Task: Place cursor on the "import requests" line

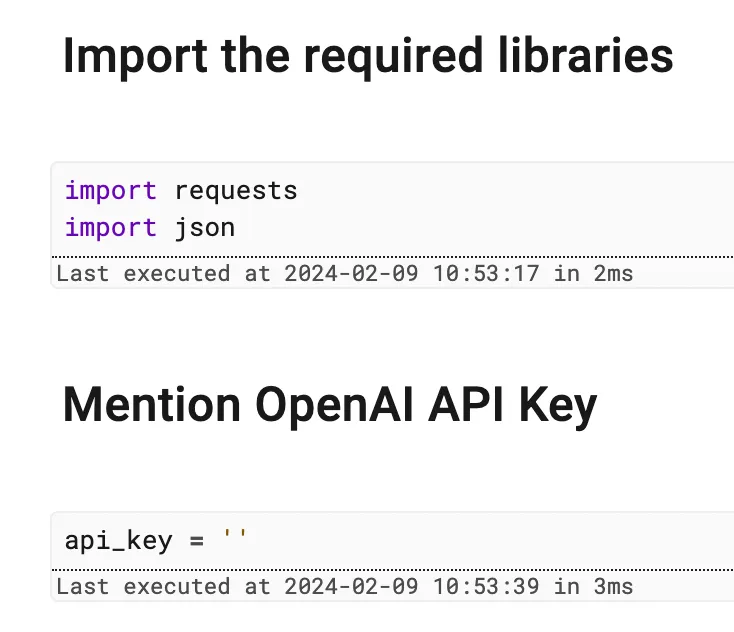Action: tap(181, 190)
